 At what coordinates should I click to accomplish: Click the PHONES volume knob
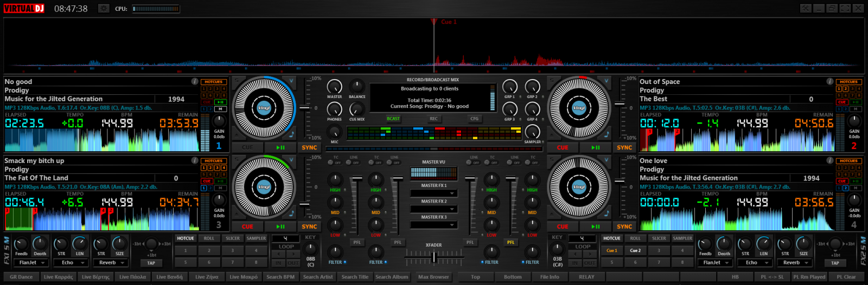coord(335,109)
